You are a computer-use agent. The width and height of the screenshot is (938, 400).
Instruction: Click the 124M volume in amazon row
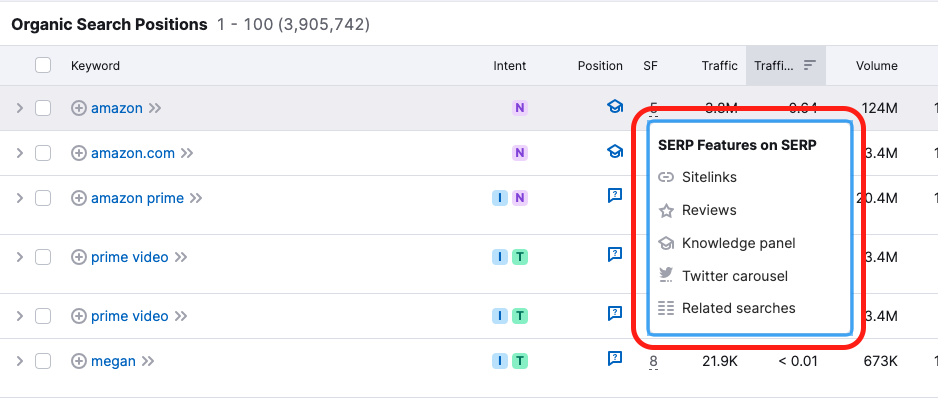point(880,108)
